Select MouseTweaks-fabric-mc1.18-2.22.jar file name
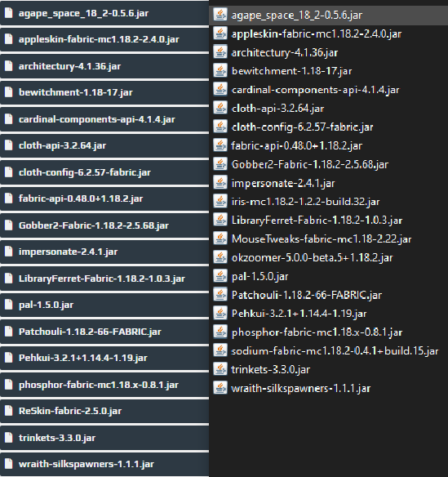448x477 pixels. [322, 239]
